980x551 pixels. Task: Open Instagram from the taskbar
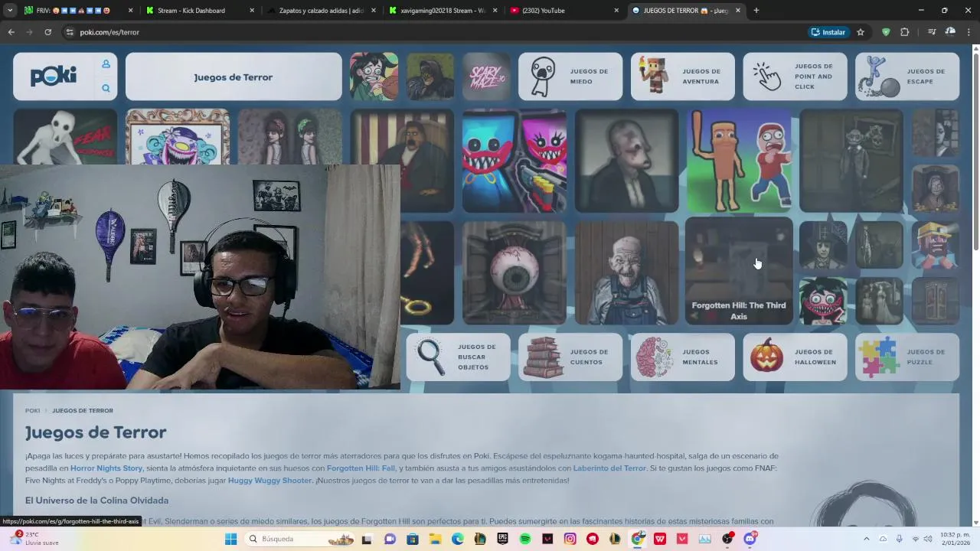tap(570, 539)
